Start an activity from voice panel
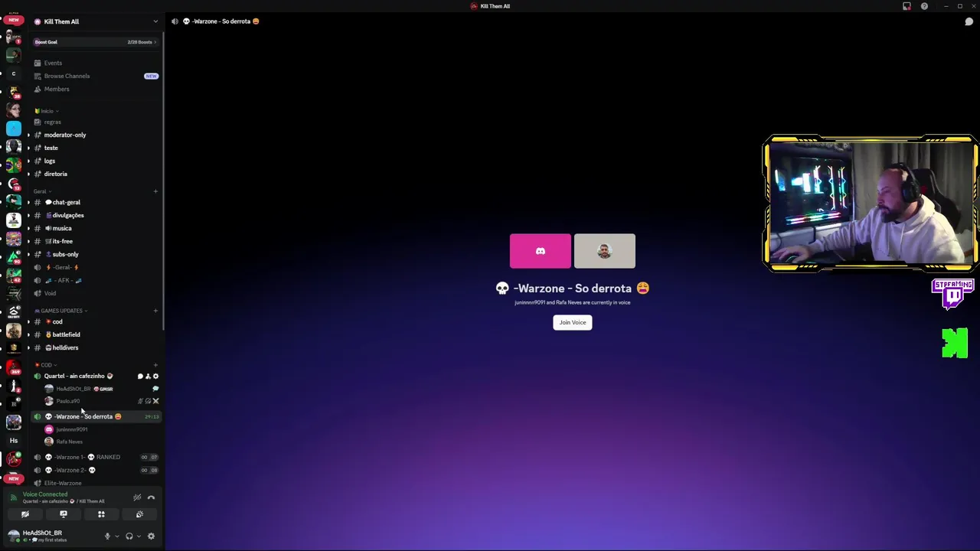Screen dimensions: 980x551 (101, 514)
